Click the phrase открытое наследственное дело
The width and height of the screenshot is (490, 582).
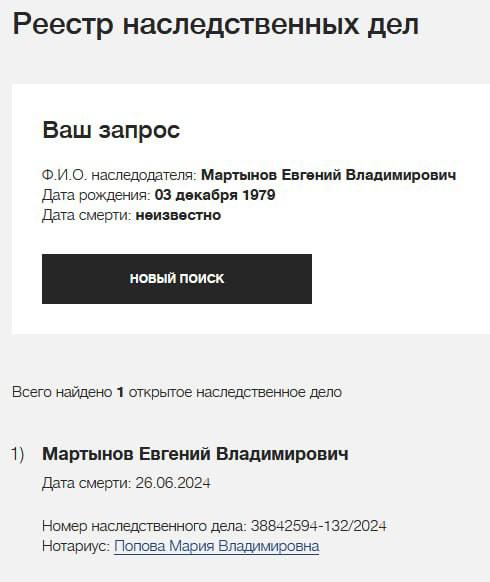[235, 392]
